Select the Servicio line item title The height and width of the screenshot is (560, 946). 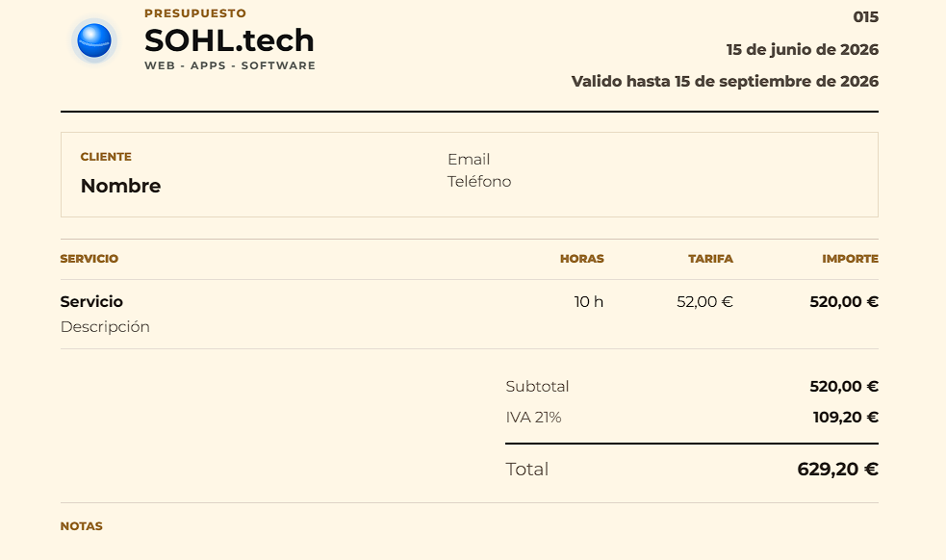tap(91, 302)
